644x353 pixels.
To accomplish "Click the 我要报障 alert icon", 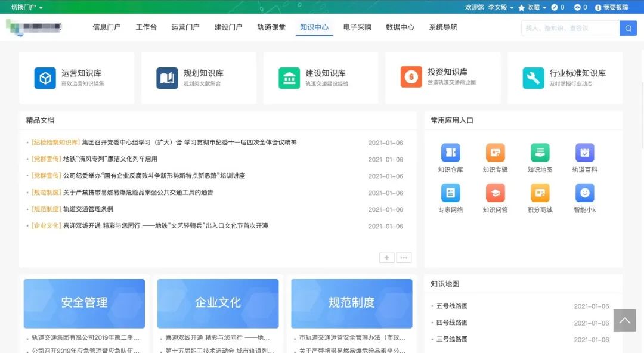I will coord(598,7).
